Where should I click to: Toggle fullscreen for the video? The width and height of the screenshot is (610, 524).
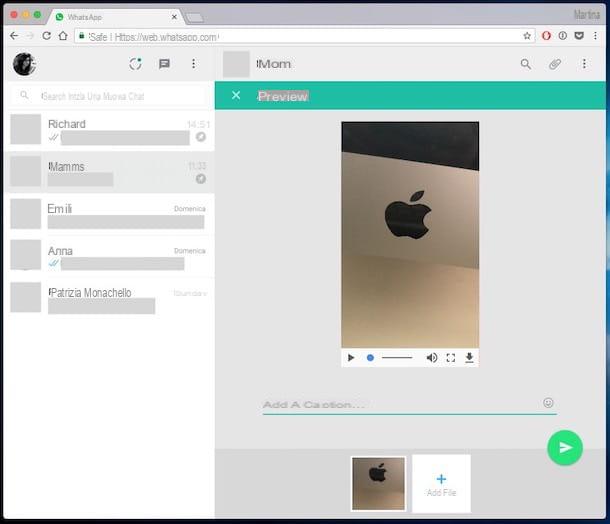450,358
